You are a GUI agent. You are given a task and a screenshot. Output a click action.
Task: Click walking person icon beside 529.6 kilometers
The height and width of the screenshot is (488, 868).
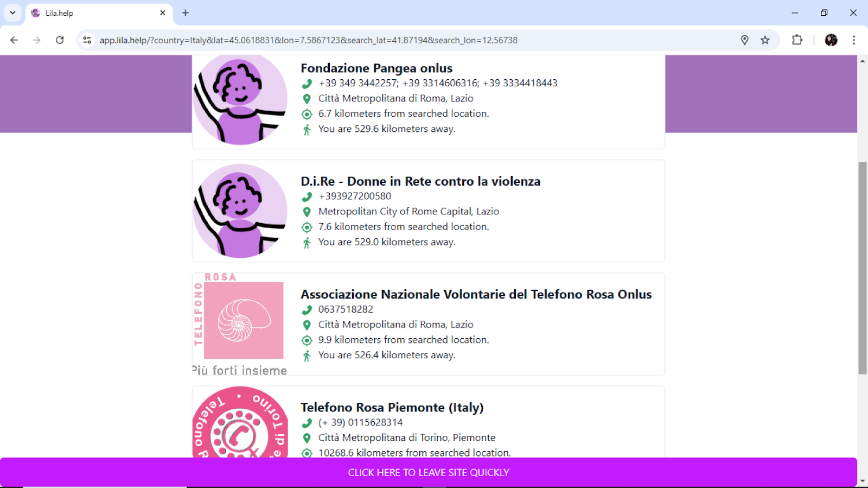click(x=307, y=130)
